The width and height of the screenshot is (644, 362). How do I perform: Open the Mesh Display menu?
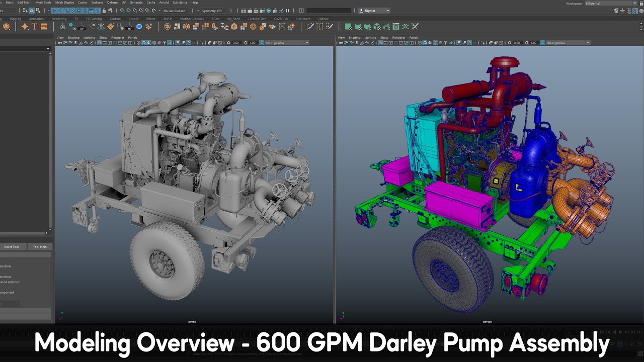point(64,3)
